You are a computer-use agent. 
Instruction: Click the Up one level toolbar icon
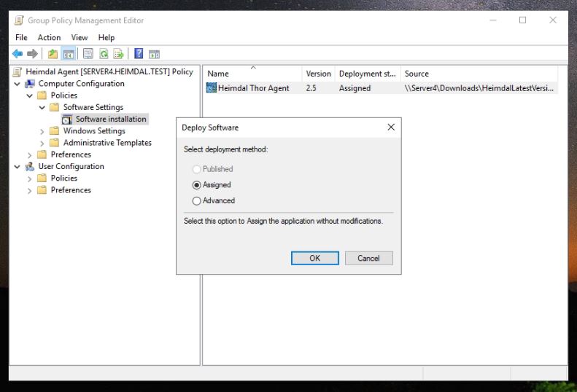tap(53, 54)
